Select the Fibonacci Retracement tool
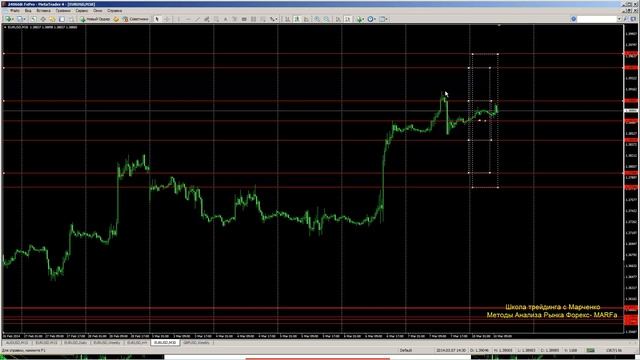This screenshot has width=640, height=360. [216, 19]
